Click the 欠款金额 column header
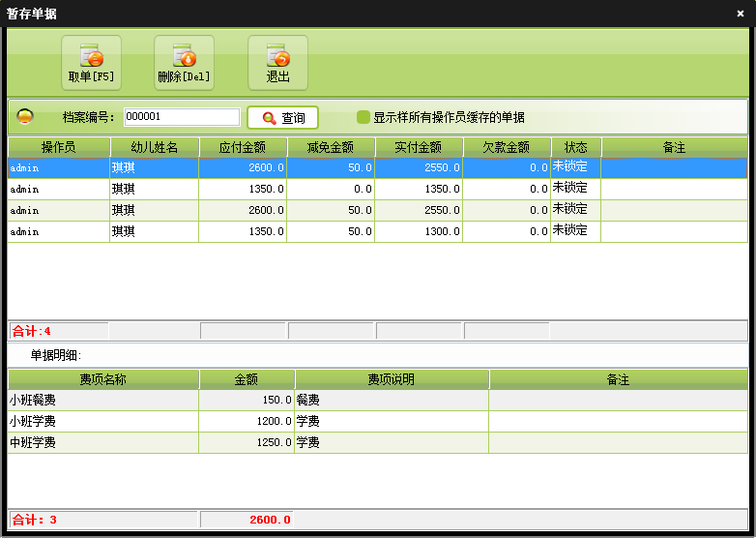The image size is (756, 538). (507, 147)
